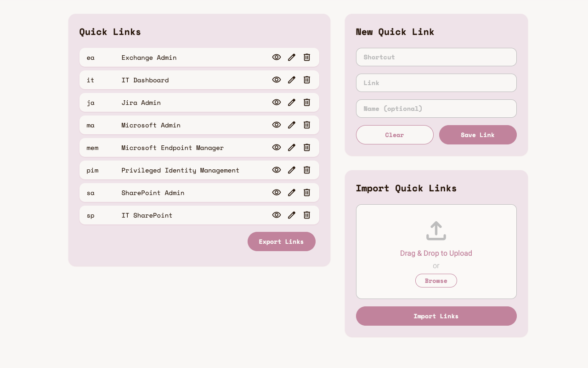Click the Save Link button
588x368 pixels.
478,135
